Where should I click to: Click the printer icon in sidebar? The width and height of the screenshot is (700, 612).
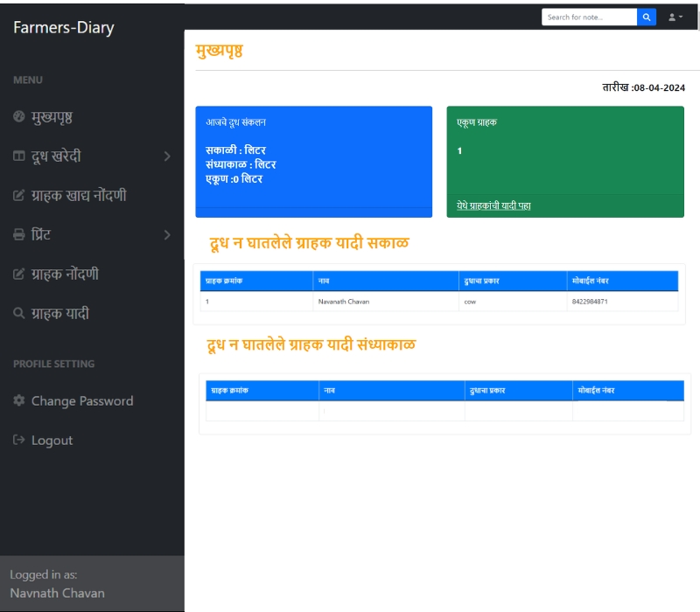point(19,235)
